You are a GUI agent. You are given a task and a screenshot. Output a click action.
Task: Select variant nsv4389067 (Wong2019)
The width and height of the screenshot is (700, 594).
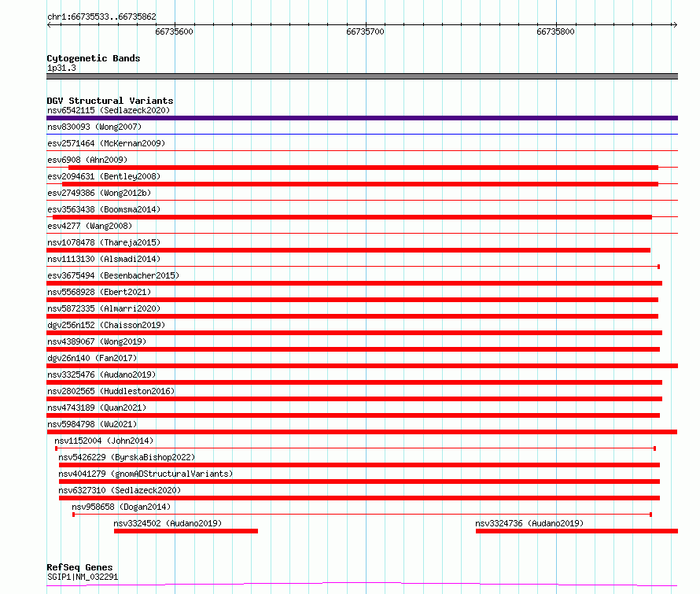click(x=97, y=341)
